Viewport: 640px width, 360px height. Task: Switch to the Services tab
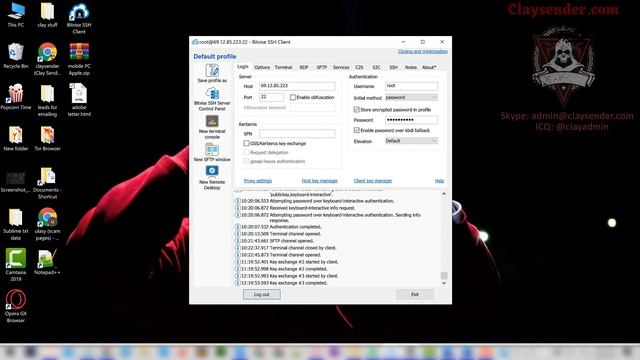click(341, 67)
